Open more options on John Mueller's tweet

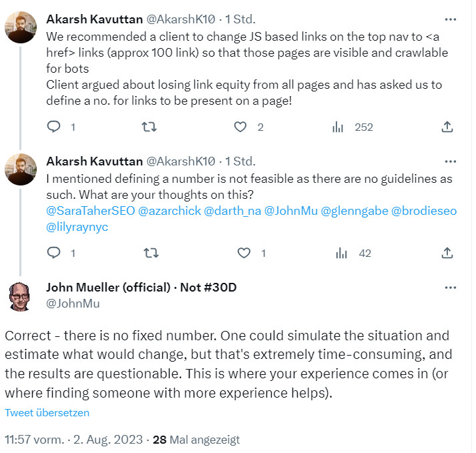pyautogui.click(x=451, y=288)
